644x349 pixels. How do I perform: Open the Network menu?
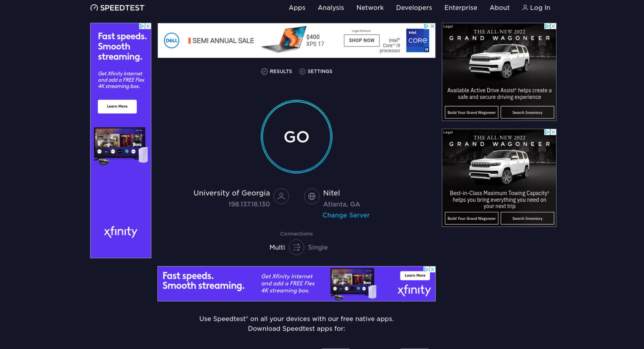coord(370,8)
